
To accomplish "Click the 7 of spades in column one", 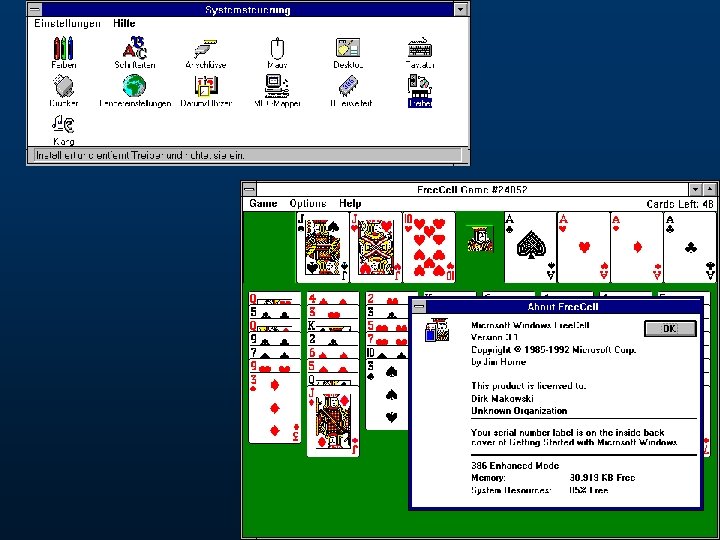I will point(275,353).
